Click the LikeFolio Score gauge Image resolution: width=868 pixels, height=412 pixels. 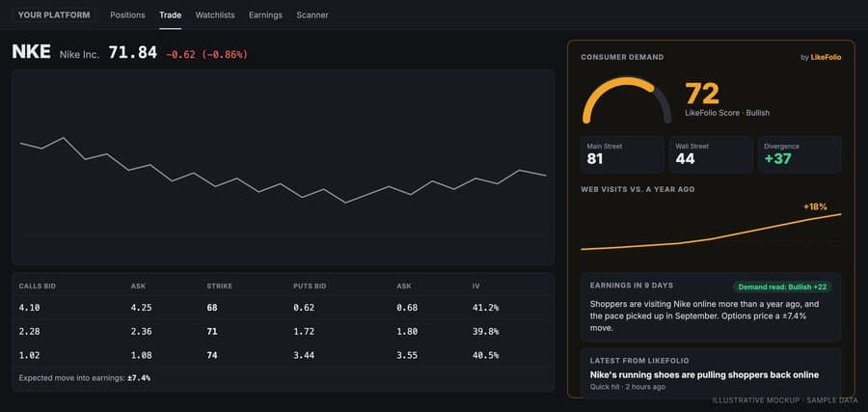(x=626, y=100)
